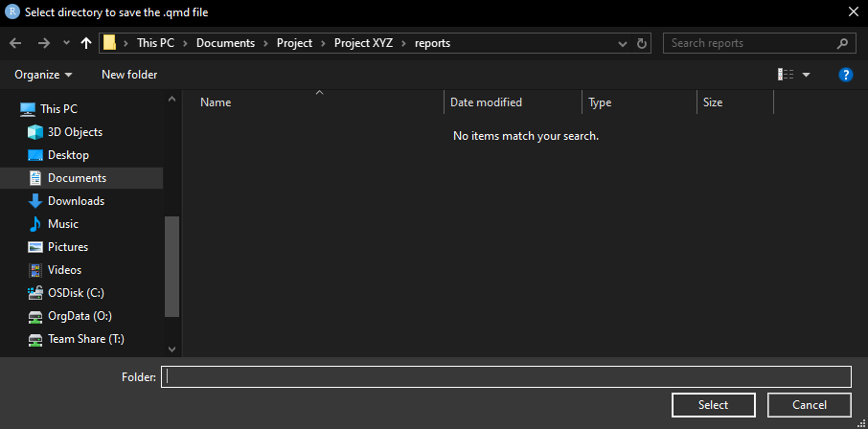Select the Team Share (T:) drive
The height and width of the screenshot is (429, 868).
coord(85,339)
